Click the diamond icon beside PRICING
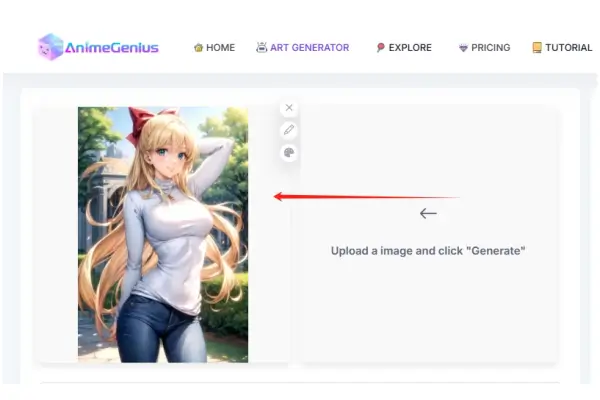 pos(463,48)
